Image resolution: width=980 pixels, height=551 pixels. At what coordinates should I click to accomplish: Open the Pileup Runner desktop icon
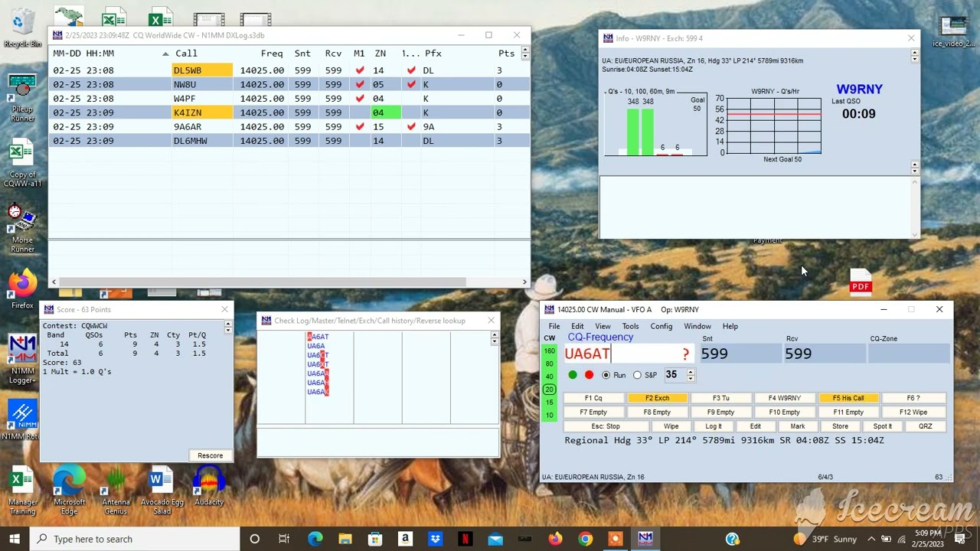(22, 97)
